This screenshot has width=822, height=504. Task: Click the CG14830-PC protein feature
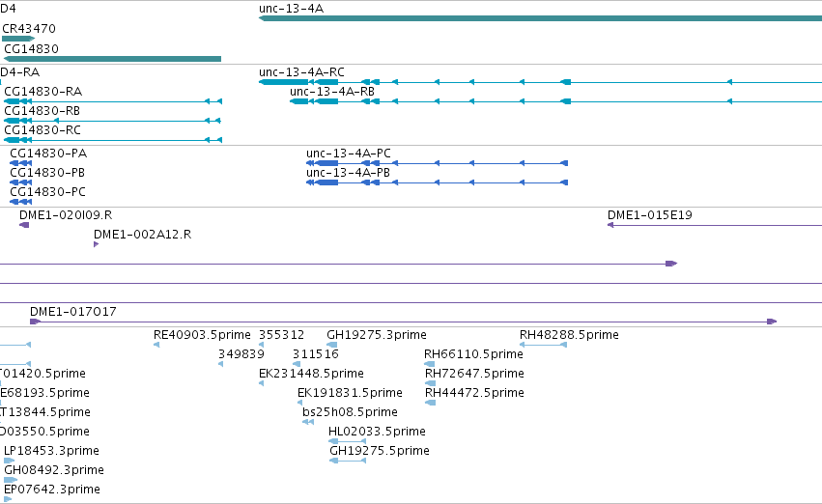(21, 202)
